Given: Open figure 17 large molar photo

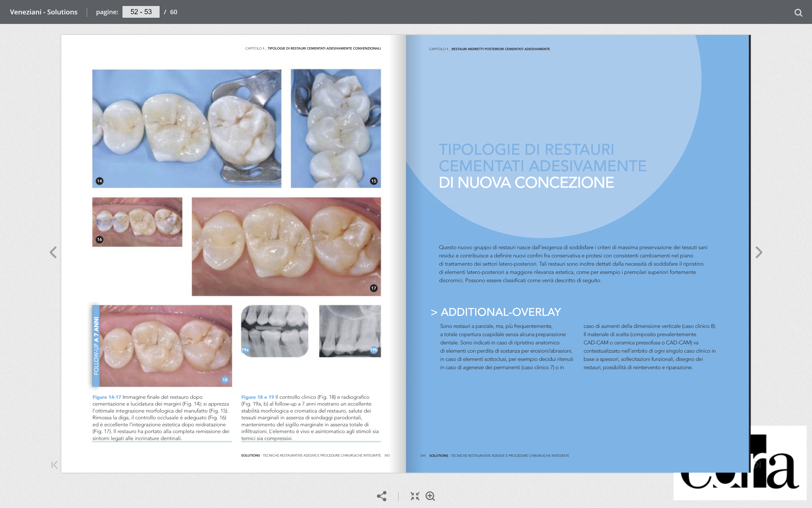Looking at the screenshot, I should 286,247.
